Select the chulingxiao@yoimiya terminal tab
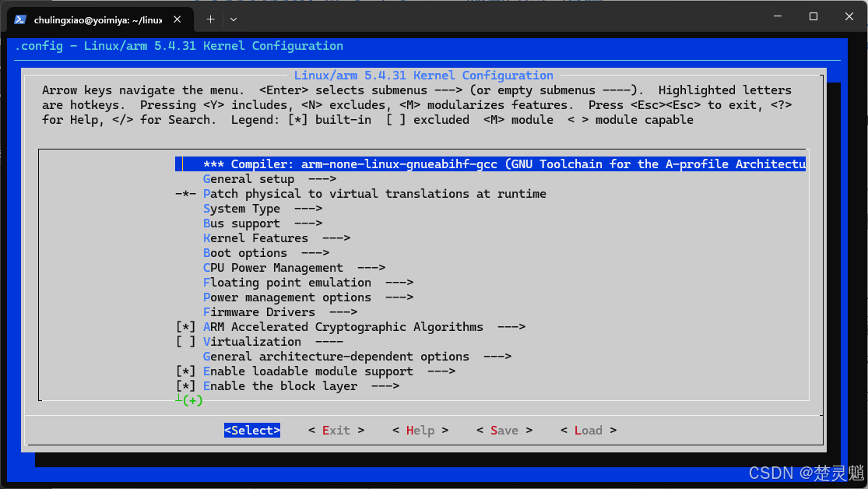This screenshot has height=489, width=868. 100,19
